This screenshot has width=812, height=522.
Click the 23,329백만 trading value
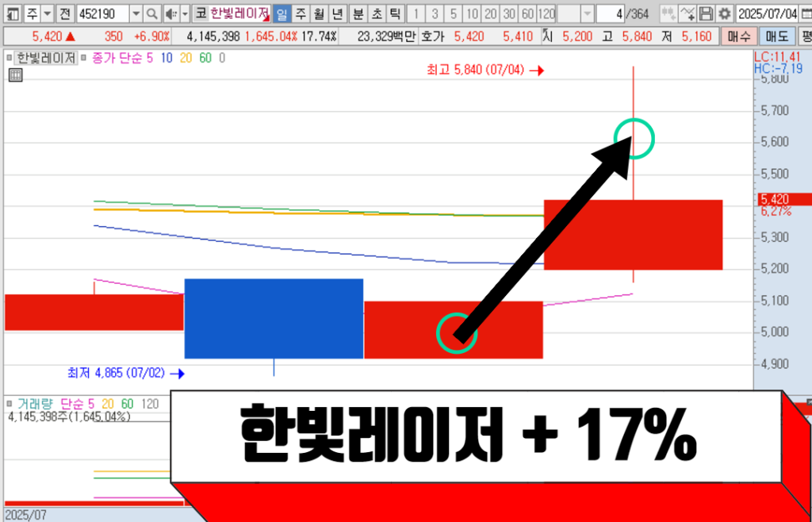386,36
